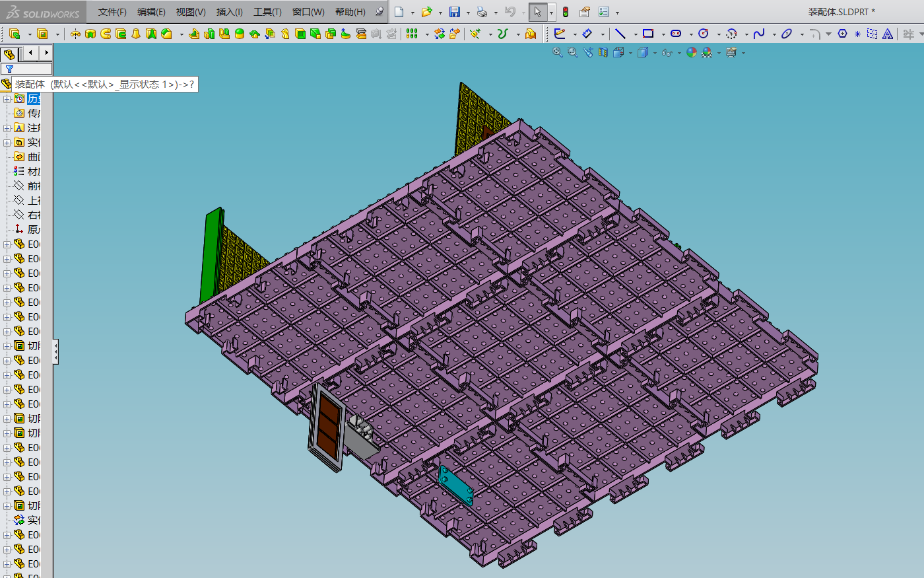Open View Orientation dropdown arrow
This screenshot has width=924, height=578.
tap(630, 53)
